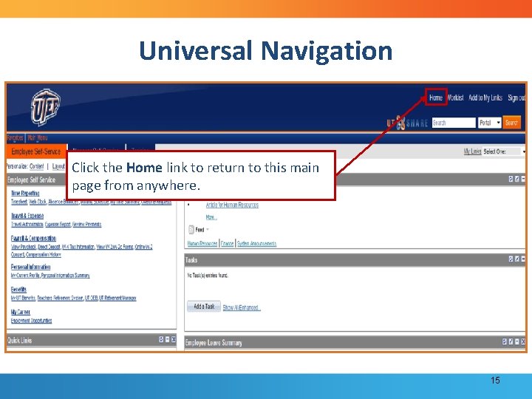The height and width of the screenshot is (399, 532).
Task: Open the View Paycheck link
Action: tap(24, 247)
